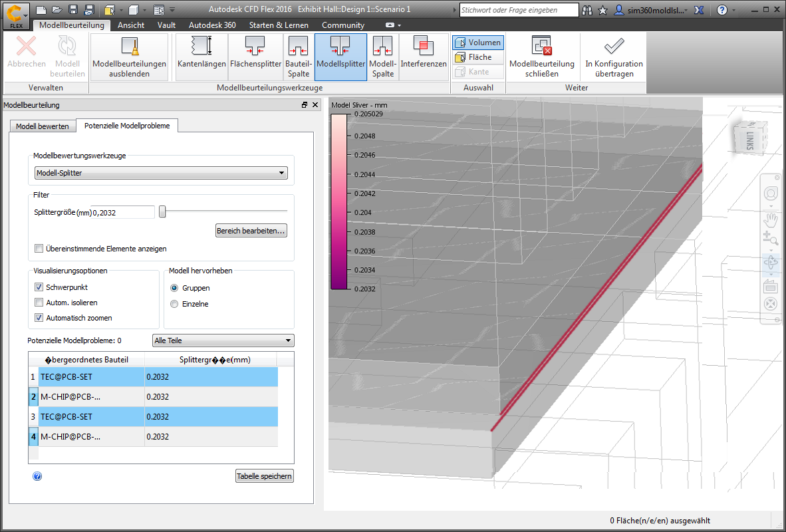This screenshot has height=532, width=786.
Task: Expand the Alle Teile dropdown
Action: pos(223,340)
